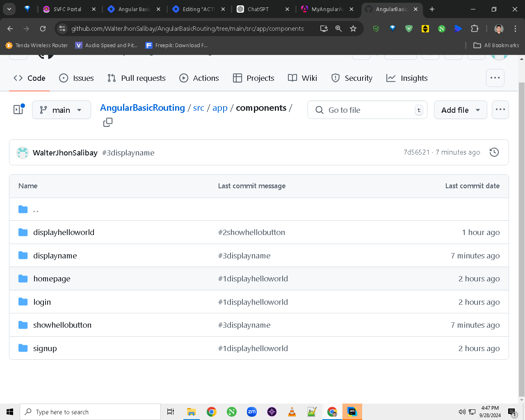Click the browser reload icon
Image resolution: width=525 pixels, height=420 pixels.
(x=43, y=28)
